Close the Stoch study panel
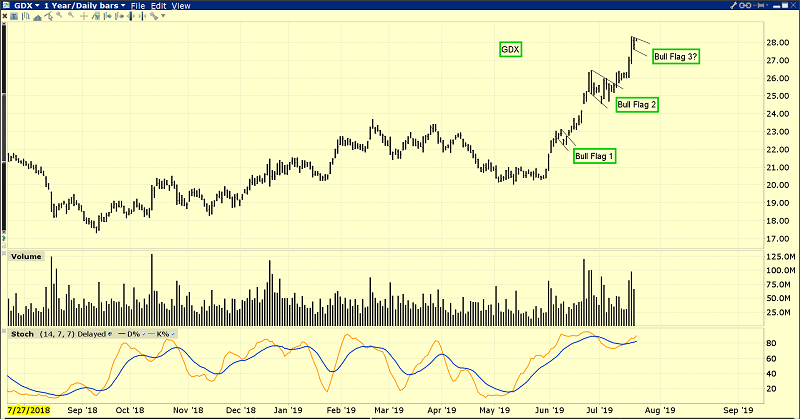Viewport: 800px width, 419px height. pyautogui.click(x=4, y=331)
